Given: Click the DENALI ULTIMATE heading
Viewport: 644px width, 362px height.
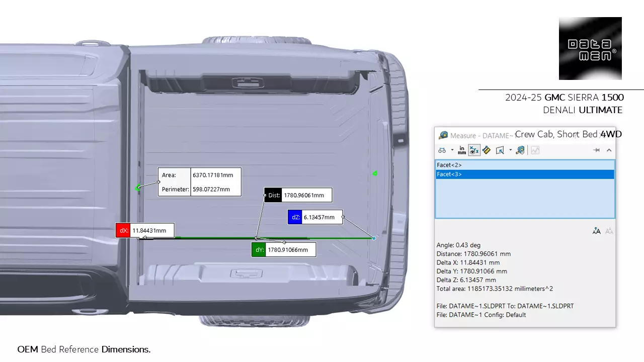Looking at the screenshot, I should coord(583,110).
